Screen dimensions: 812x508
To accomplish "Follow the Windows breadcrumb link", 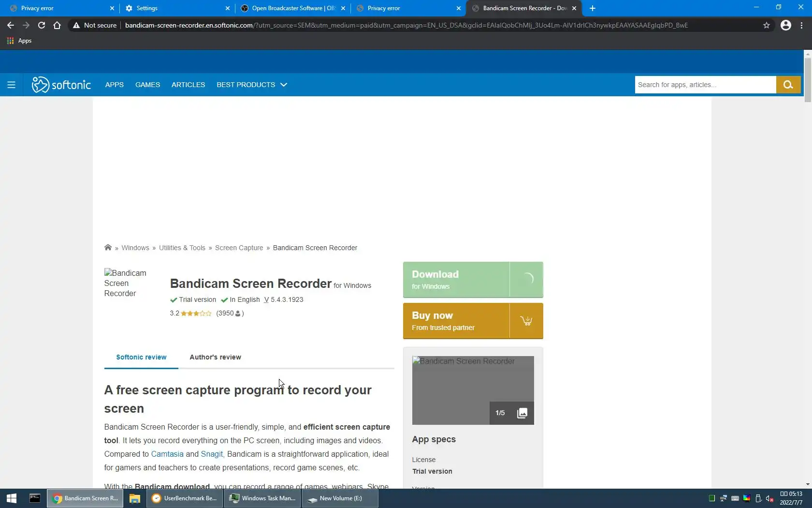I will click(135, 248).
